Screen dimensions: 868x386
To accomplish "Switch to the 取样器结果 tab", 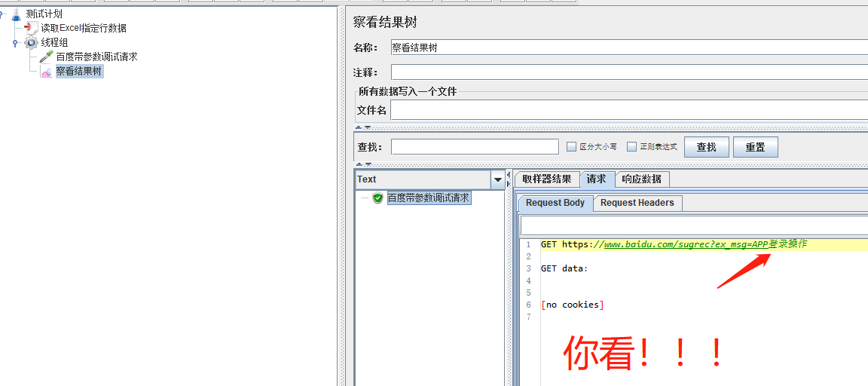I will pos(547,179).
